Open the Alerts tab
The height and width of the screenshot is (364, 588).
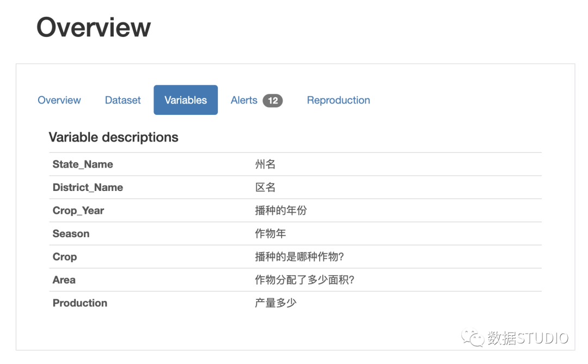(x=244, y=100)
